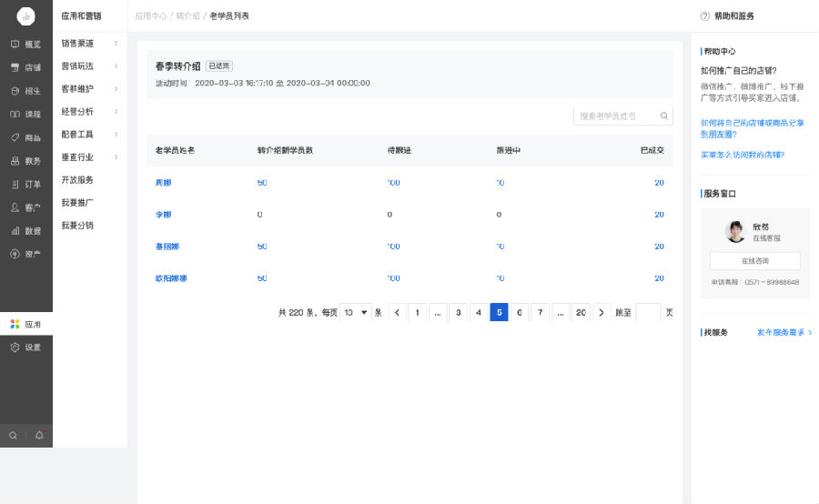Open the notification bell icon
The height and width of the screenshot is (504, 819).
coord(40,435)
